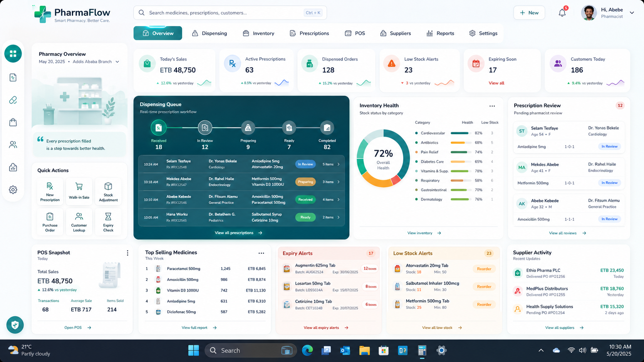Viewport: 644px width, 362px height.
Task: Reorder Metformin 500mg Tab
Action: tap(484, 304)
